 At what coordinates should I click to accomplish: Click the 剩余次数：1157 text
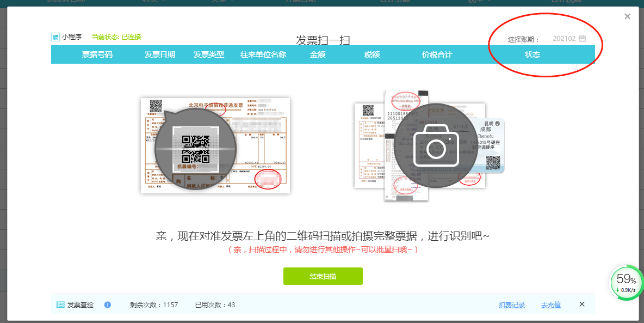pyautogui.click(x=154, y=305)
